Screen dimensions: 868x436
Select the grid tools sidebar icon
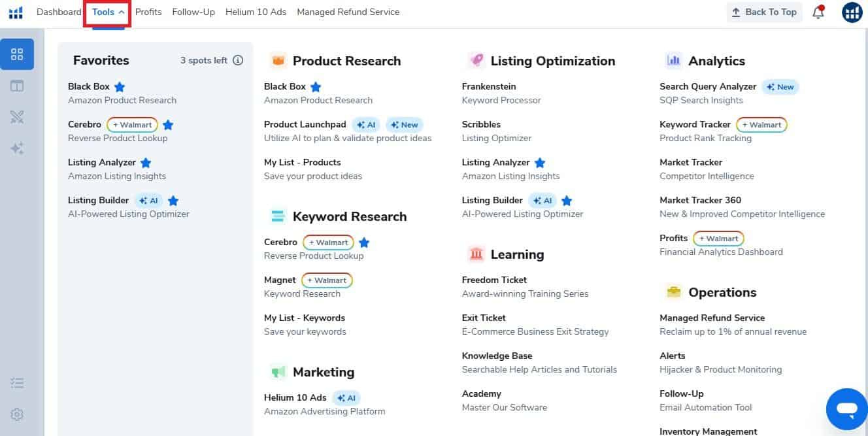click(x=17, y=54)
